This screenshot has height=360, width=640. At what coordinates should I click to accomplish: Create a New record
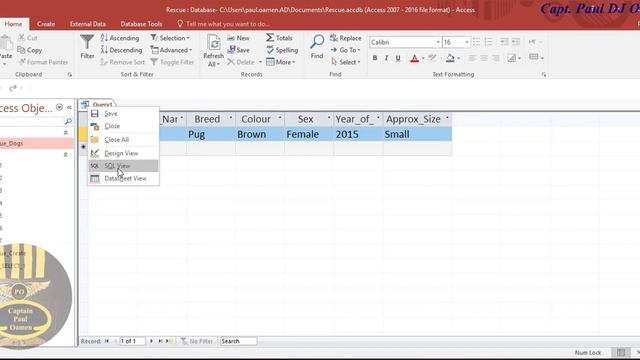[238, 38]
